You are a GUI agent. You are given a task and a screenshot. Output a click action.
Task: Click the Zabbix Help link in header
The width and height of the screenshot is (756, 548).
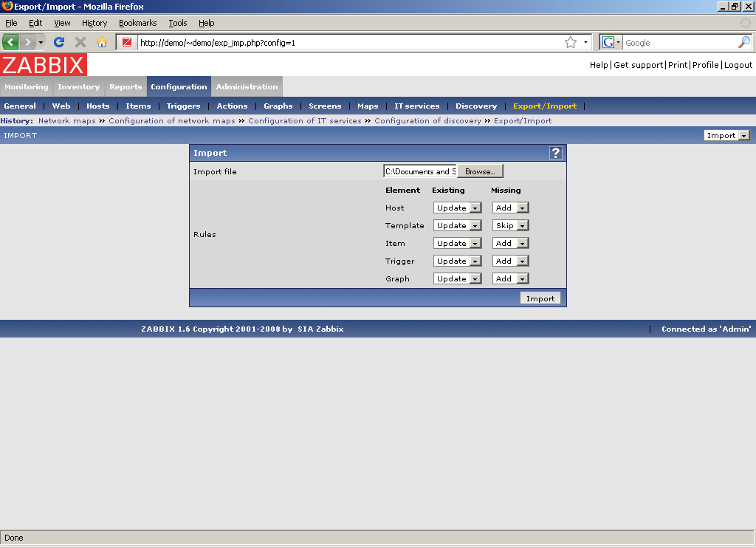pos(599,65)
